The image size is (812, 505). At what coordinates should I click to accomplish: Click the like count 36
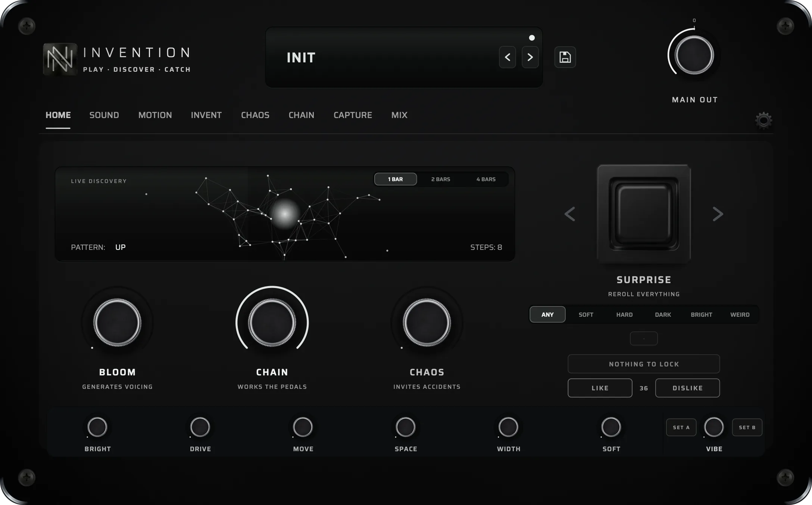pos(644,388)
